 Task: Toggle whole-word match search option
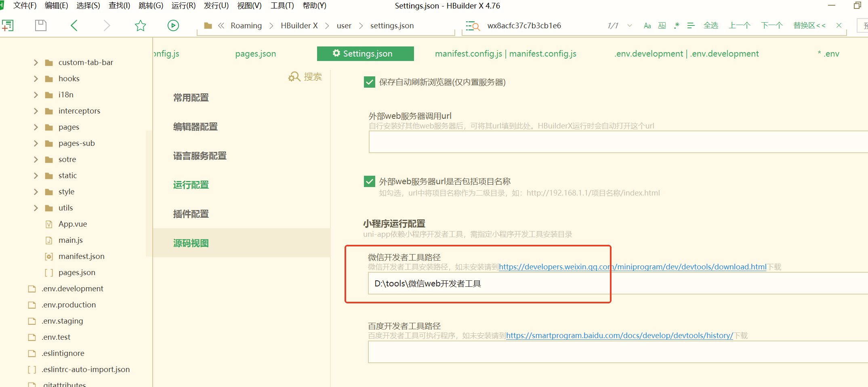coord(662,26)
